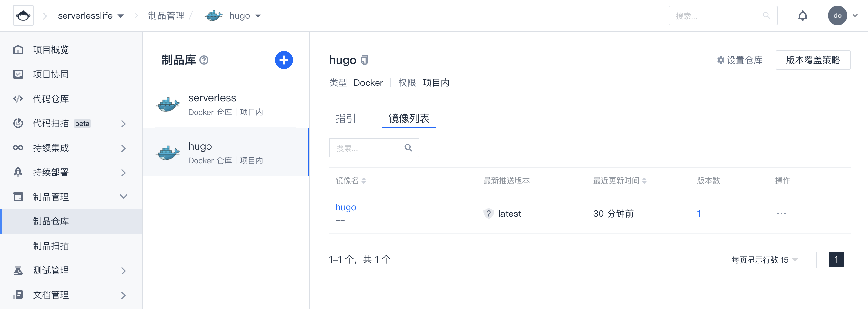The height and width of the screenshot is (309, 868).
Task: Click the do user avatar
Action: click(837, 15)
